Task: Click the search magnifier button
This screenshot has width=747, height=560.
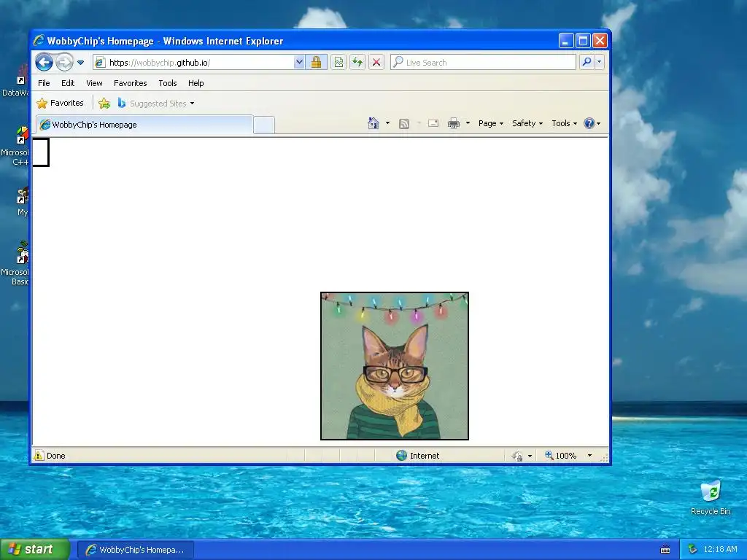Action: coord(587,63)
